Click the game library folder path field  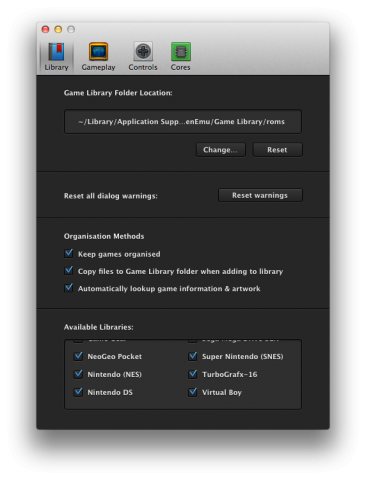coord(183,122)
